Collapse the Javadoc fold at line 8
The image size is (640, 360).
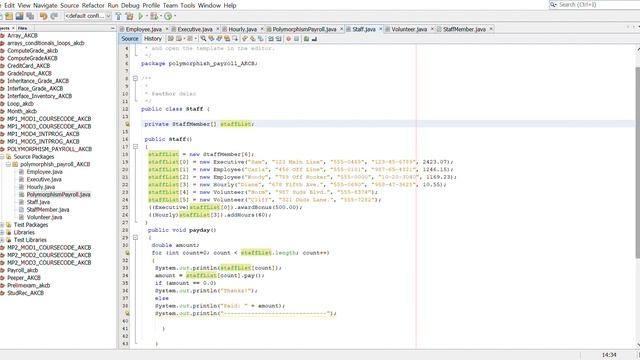[136, 78]
